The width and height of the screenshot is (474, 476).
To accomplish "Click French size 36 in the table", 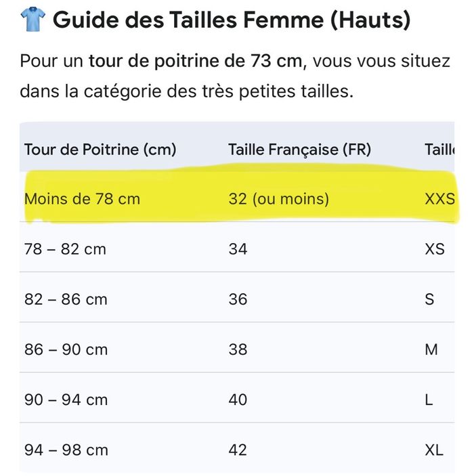I will (238, 299).
